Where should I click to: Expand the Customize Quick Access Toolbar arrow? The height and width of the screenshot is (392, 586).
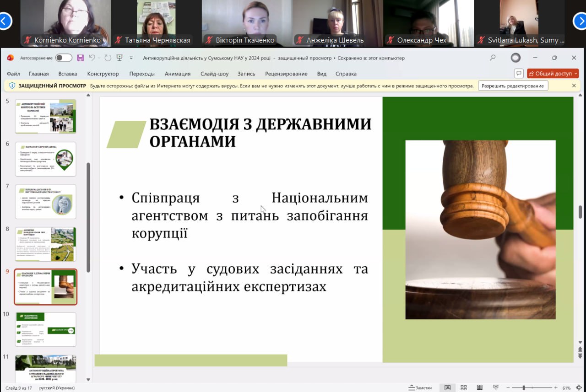pyautogui.click(x=131, y=58)
